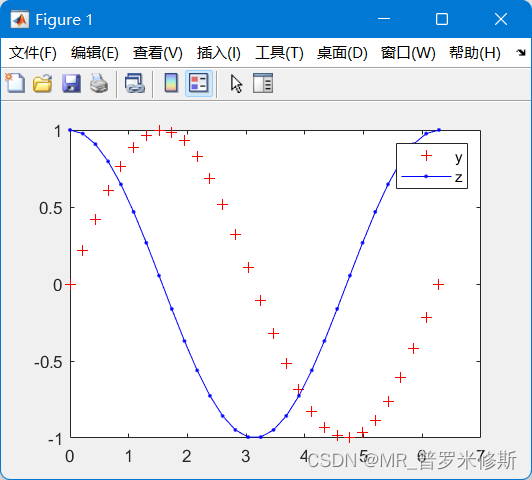Click the blue z line sample in legend
532x480 pixels.
(x=426, y=176)
